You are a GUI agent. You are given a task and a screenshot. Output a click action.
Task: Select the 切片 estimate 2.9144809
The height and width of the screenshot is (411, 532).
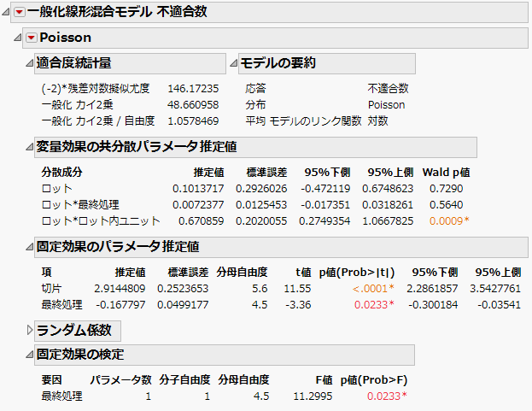[x=120, y=289]
